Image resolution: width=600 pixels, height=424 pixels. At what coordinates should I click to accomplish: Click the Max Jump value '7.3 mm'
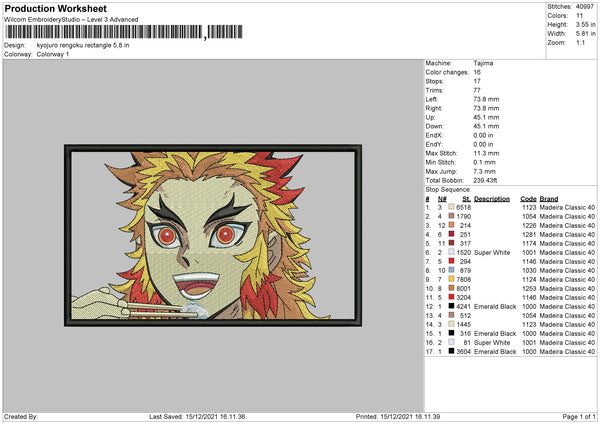click(484, 171)
